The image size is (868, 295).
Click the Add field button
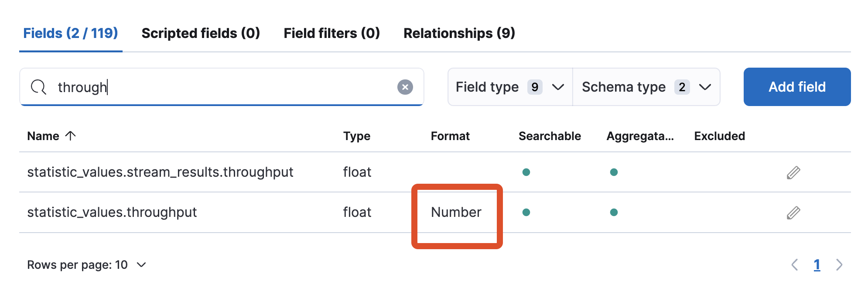(797, 87)
